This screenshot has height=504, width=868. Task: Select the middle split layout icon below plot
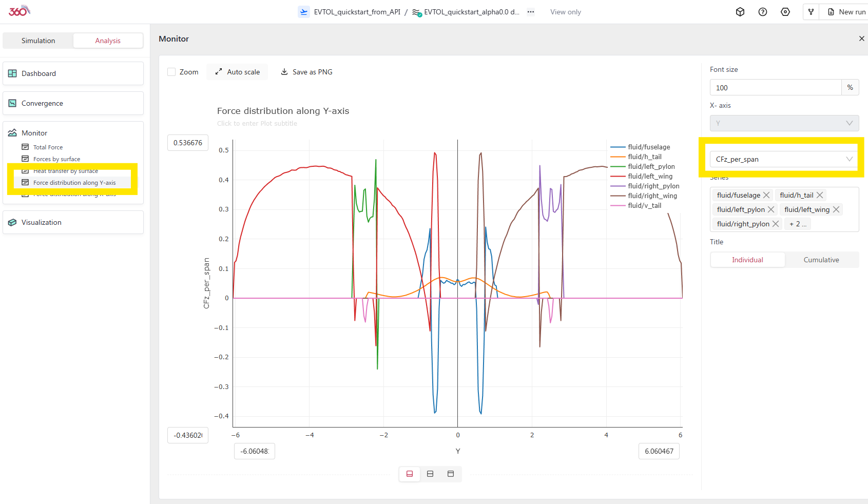430,474
